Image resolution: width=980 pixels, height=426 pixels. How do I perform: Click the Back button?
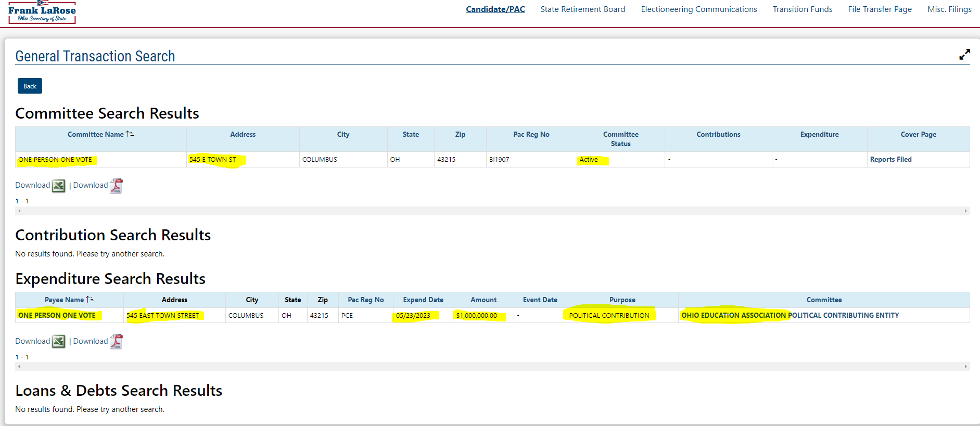[x=30, y=86]
